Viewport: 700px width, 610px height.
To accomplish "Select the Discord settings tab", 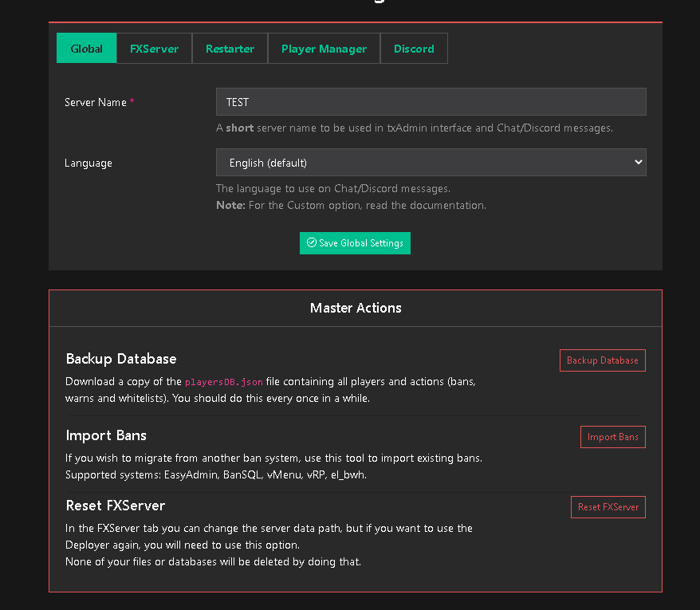I will click(414, 49).
